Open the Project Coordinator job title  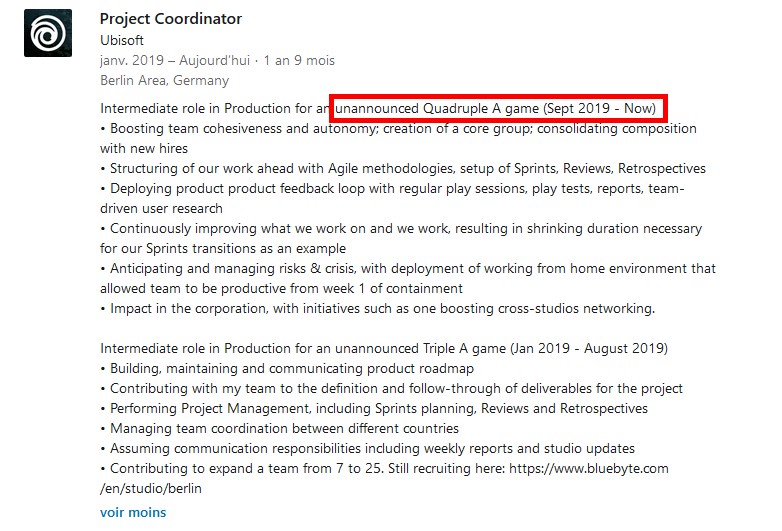pos(171,19)
